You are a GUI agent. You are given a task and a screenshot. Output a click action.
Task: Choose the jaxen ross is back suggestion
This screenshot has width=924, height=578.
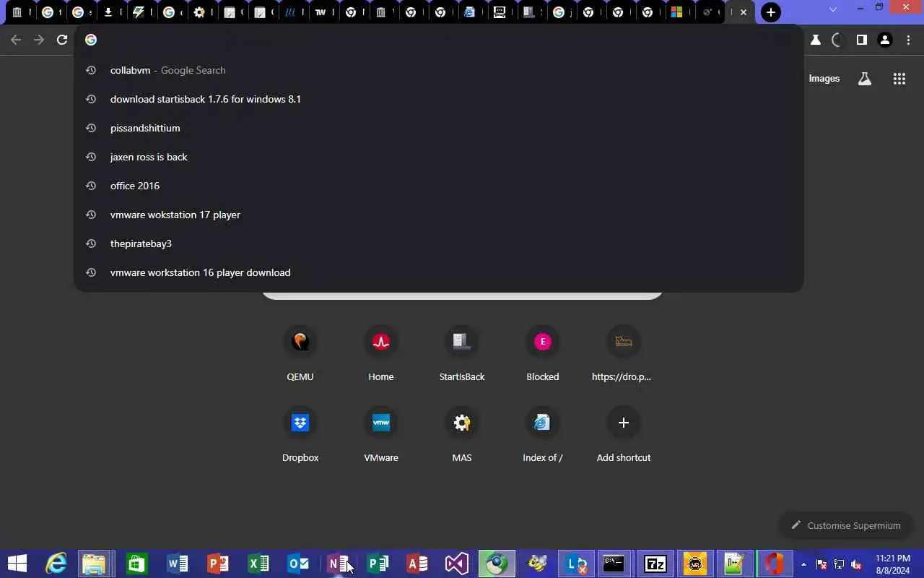tap(438, 157)
